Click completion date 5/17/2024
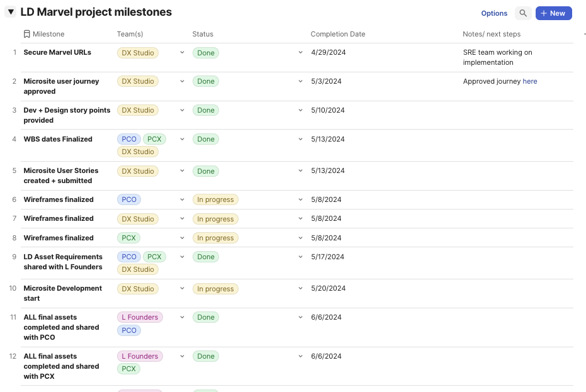 click(327, 257)
